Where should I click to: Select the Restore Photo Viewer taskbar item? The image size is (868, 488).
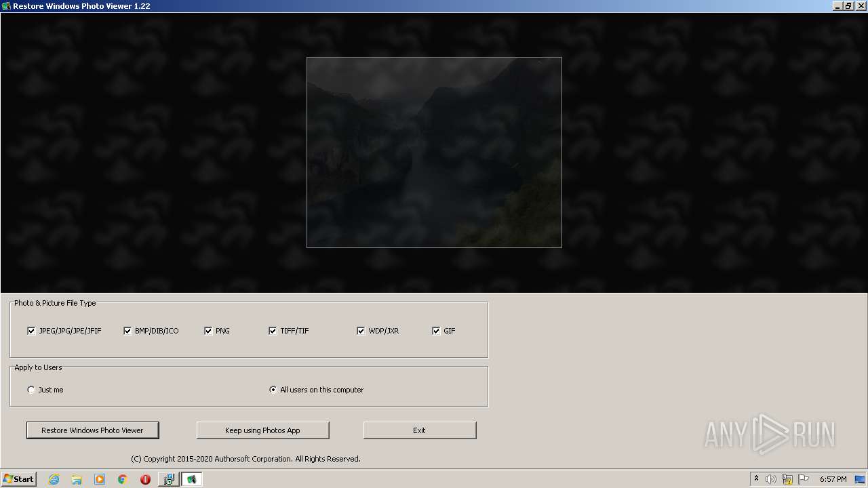tap(192, 479)
